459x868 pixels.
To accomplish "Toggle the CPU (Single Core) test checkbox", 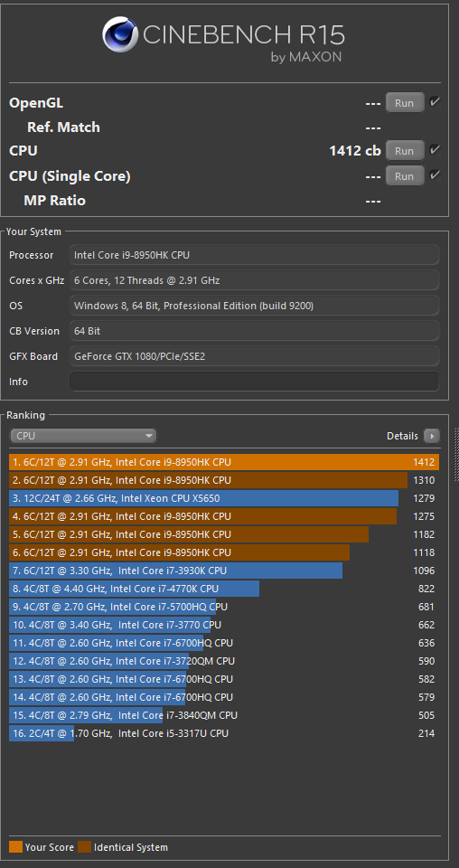I will click(435, 175).
